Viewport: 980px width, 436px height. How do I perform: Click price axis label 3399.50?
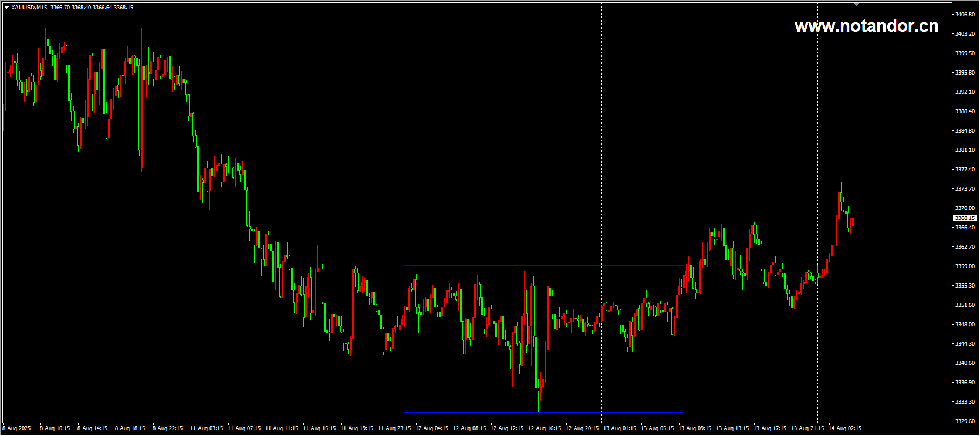(965, 53)
